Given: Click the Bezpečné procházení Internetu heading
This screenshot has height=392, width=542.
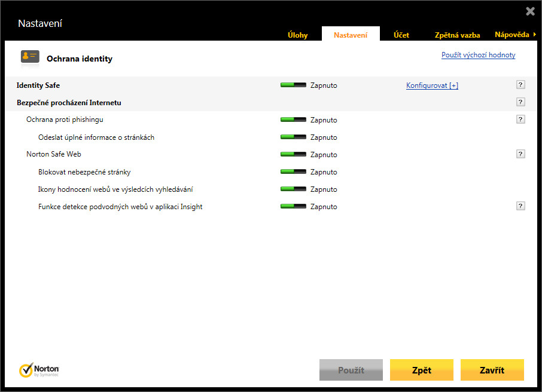Looking at the screenshot, I should (x=69, y=103).
